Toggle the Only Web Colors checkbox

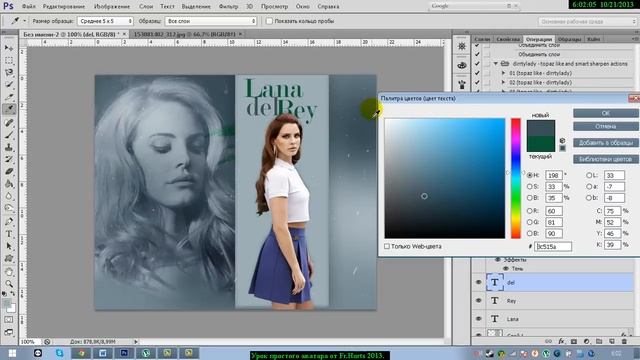387,246
